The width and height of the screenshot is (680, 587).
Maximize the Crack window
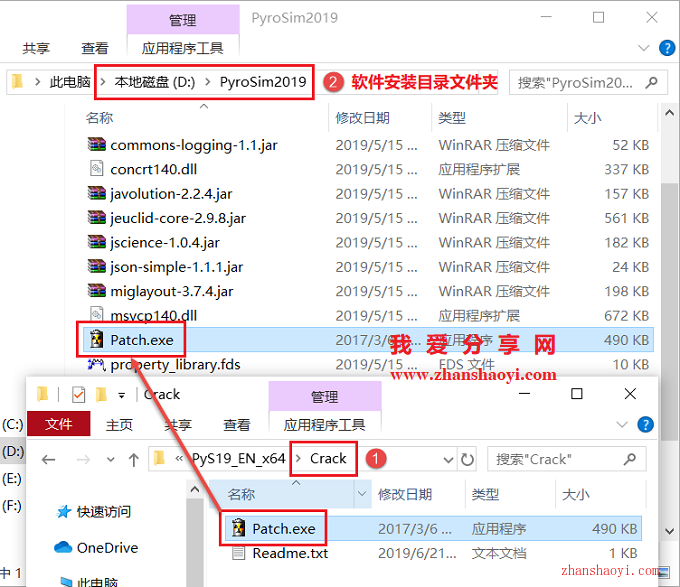[577, 394]
